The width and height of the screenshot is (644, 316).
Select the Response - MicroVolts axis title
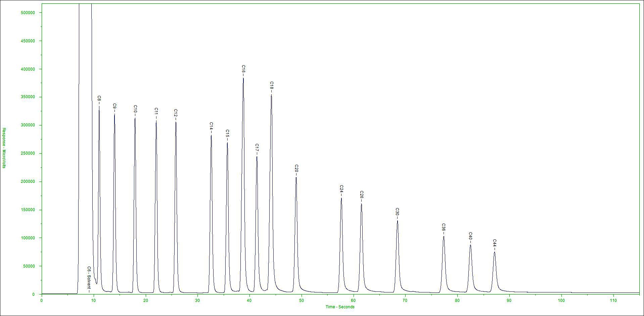[4, 148]
